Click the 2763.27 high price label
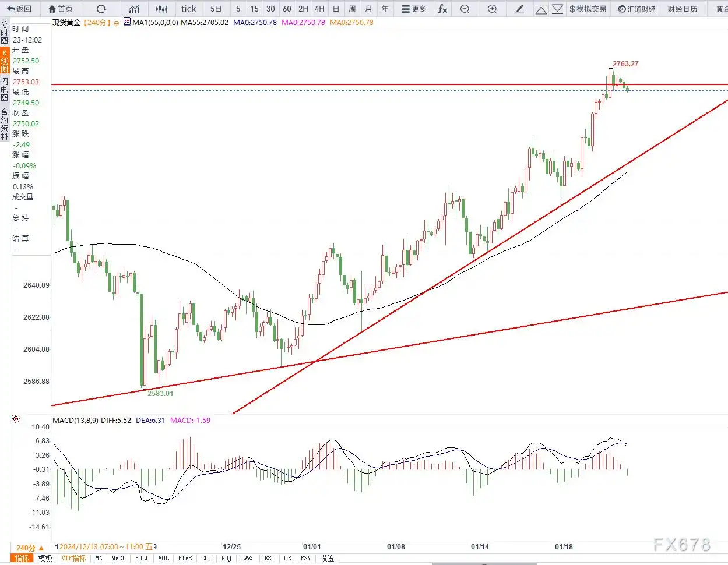 pyautogui.click(x=625, y=64)
